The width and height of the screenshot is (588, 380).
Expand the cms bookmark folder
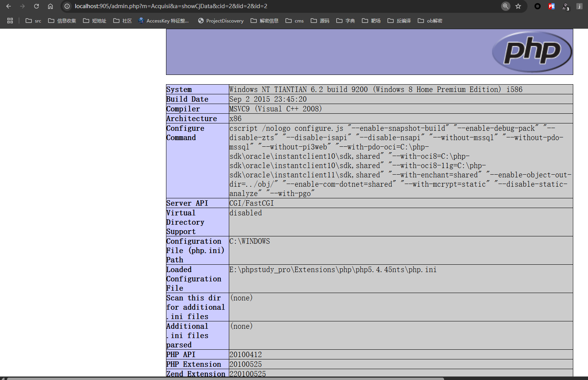(x=294, y=21)
